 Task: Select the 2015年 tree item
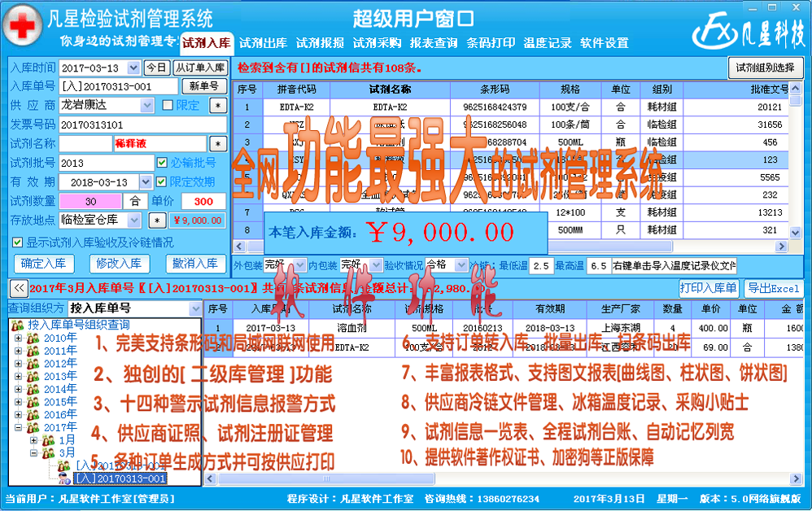[60, 402]
